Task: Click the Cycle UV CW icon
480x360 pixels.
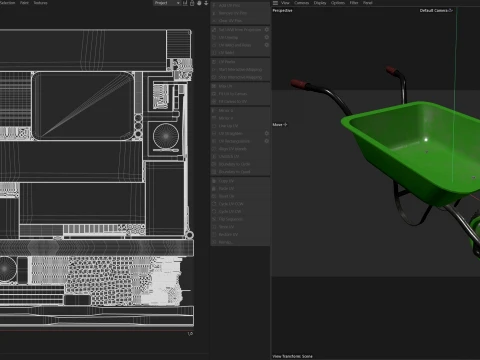Action: pos(214,211)
